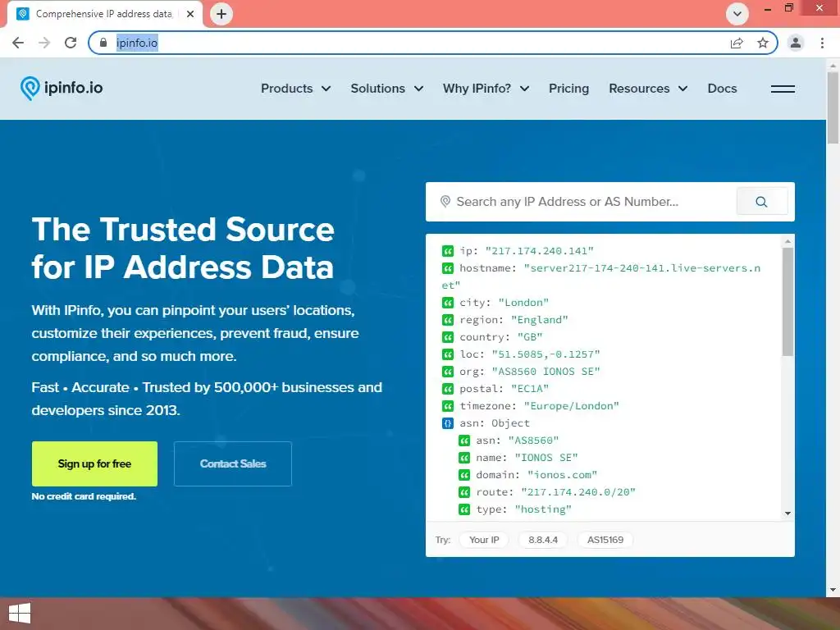Open the browser profile icon
840x630 pixels.
click(x=796, y=43)
